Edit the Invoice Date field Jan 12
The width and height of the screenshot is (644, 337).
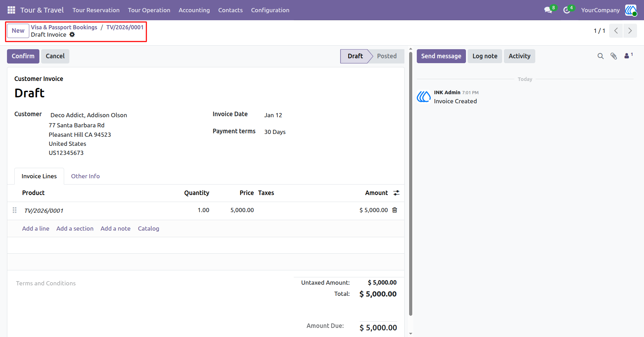click(273, 115)
